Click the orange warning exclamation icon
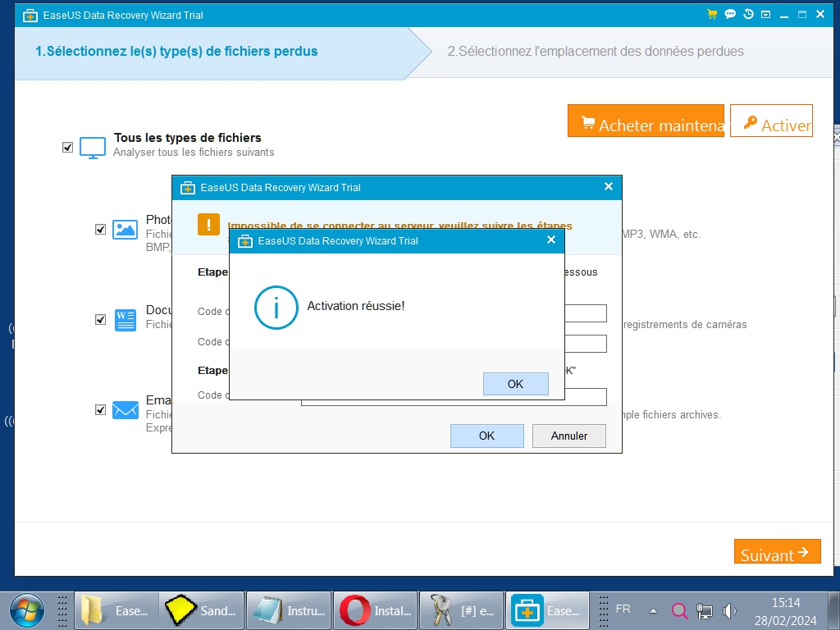The image size is (840, 630). click(208, 225)
